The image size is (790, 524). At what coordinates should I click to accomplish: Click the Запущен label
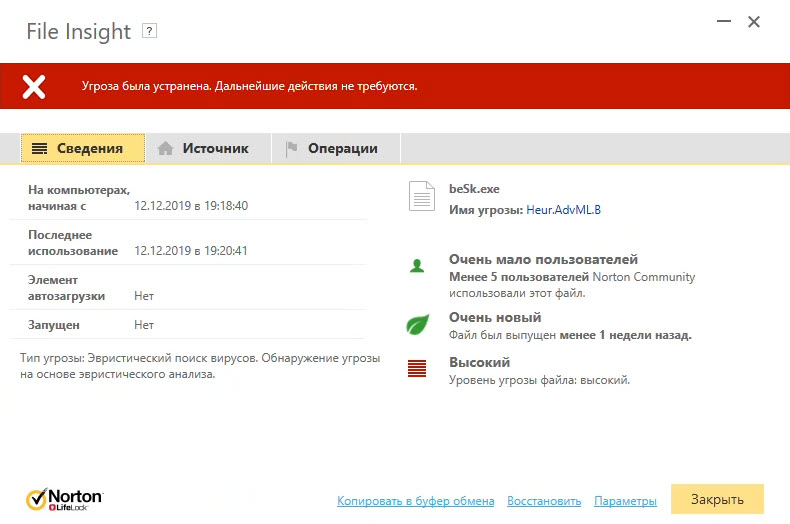(x=54, y=325)
